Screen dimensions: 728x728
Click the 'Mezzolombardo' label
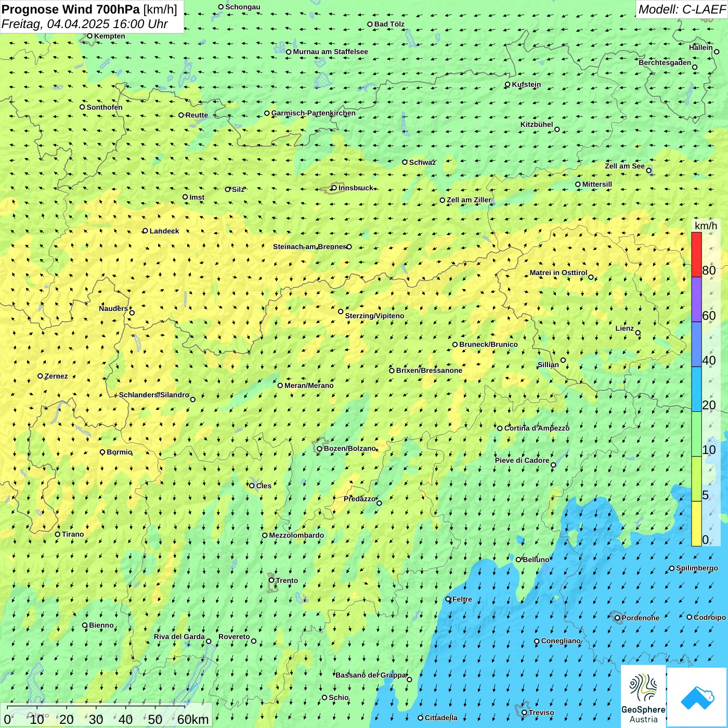(296, 535)
